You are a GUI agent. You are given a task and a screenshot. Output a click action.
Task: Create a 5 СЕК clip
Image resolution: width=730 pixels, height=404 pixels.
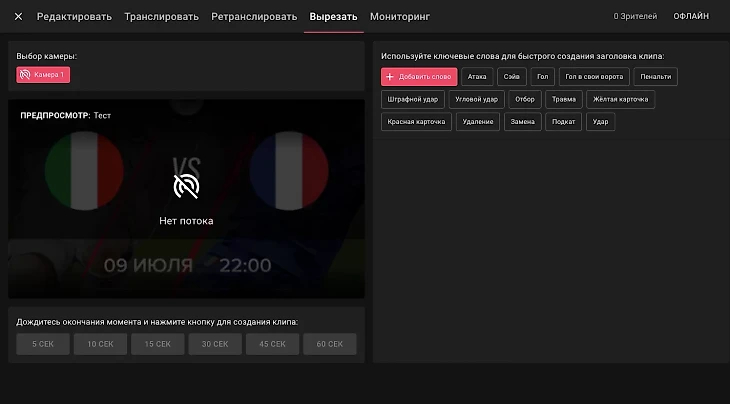[x=43, y=344]
